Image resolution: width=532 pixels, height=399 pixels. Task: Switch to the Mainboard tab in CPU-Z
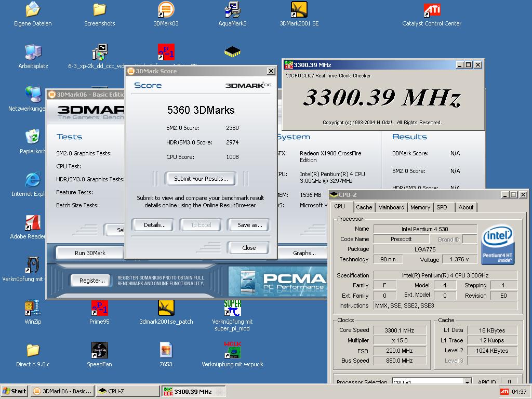coord(391,207)
